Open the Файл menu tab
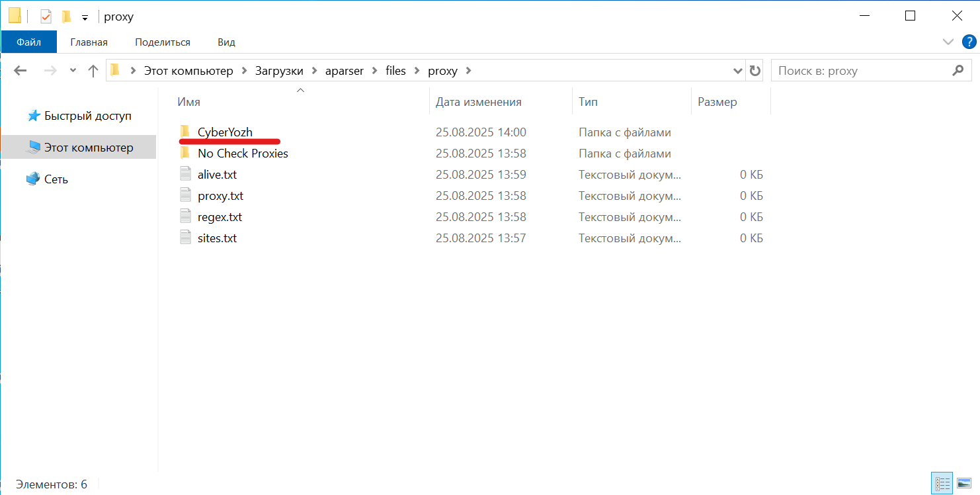Viewport: 980px width, 495px height. tap(28, 42)
